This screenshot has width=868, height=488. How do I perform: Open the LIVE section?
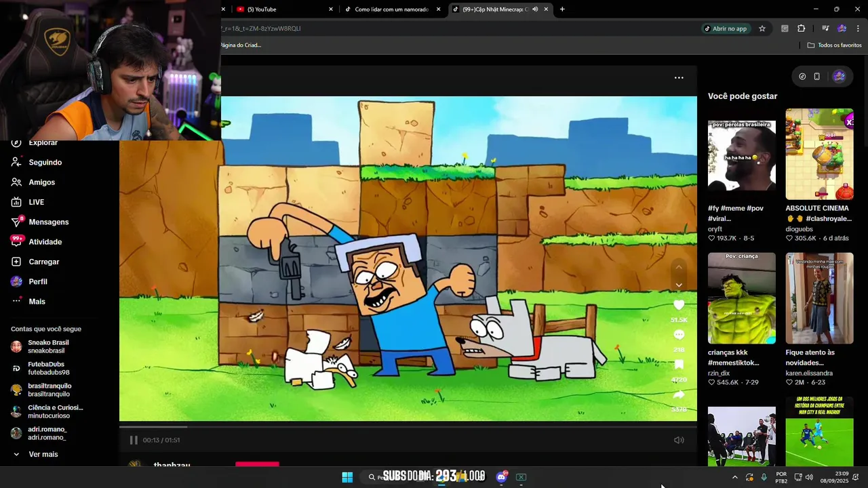(x=36, y=202)
